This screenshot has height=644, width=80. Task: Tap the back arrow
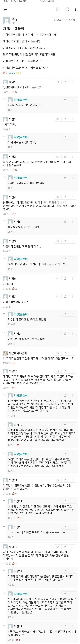tap(5, 10)
